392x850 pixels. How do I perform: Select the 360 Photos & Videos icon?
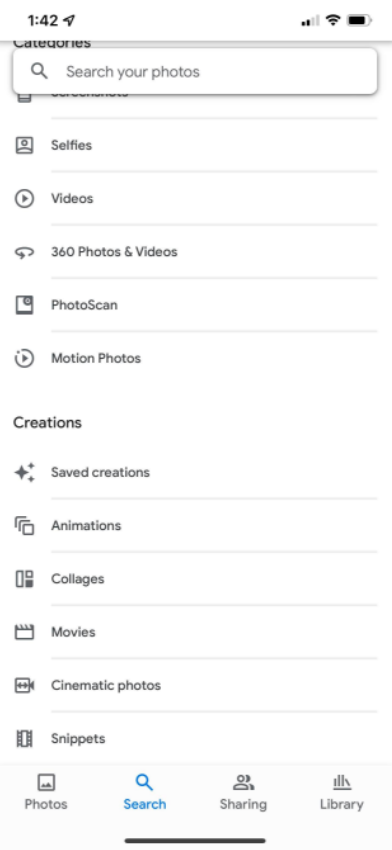[24, 252]
